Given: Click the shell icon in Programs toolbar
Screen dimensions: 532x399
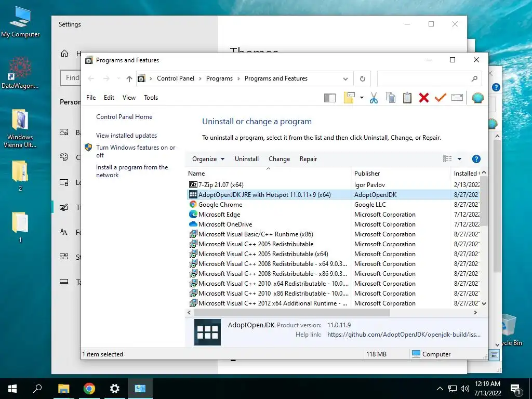Looking at the screenshot, I should point(477,98).
